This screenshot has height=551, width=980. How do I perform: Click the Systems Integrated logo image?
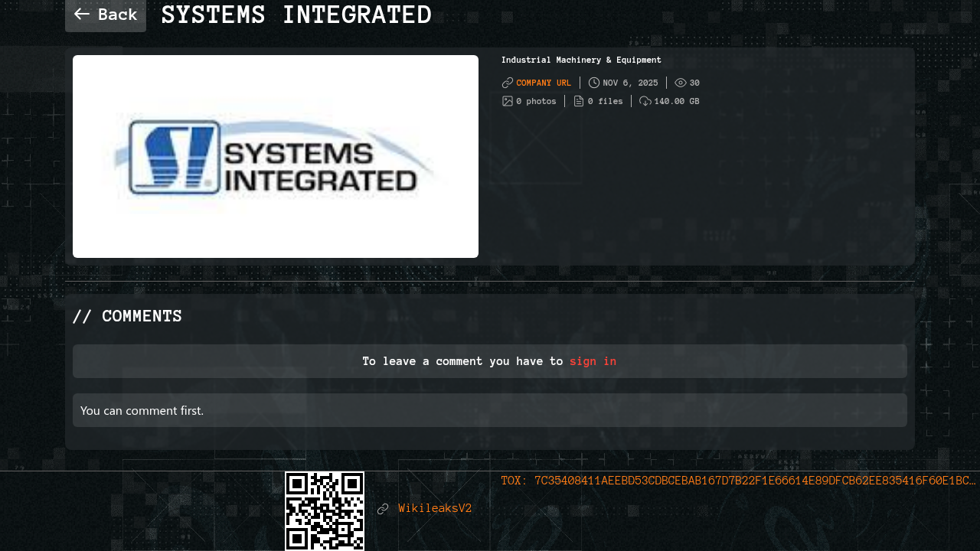coord(276,157)
